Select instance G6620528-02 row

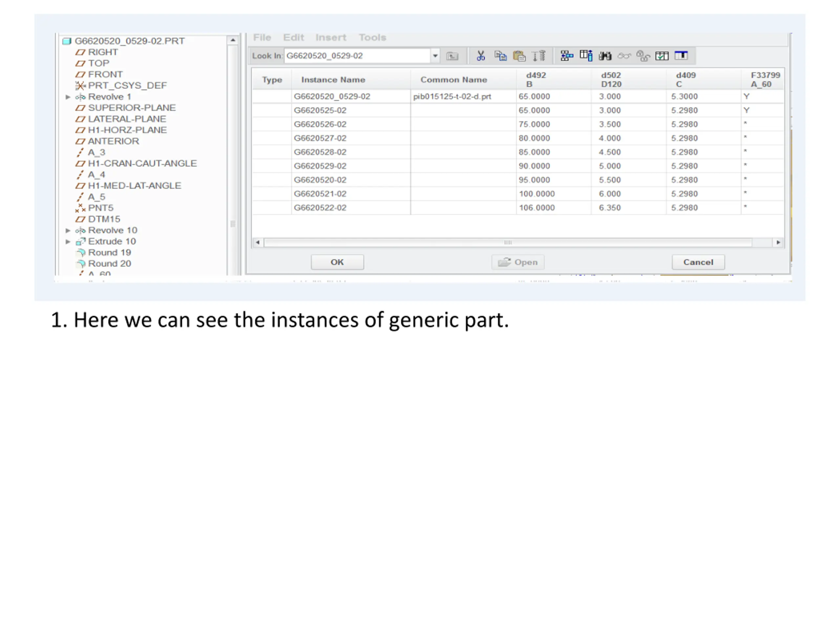click(518, 152)
